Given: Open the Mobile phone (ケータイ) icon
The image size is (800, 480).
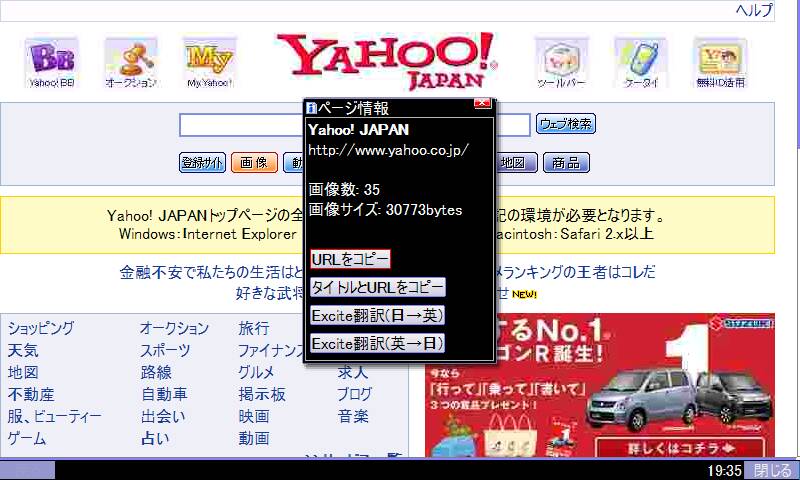Looking at the screenshot, I should [x=641, y=62].
